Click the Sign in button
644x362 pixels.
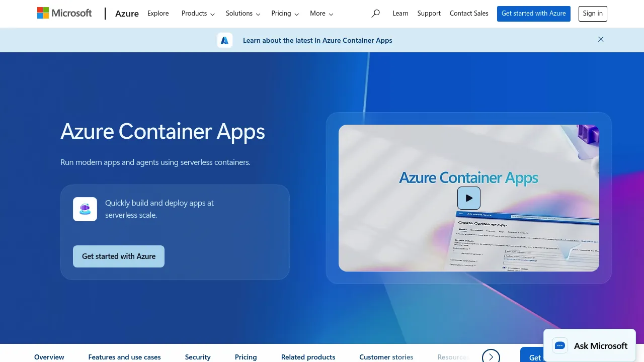[593, 14]
